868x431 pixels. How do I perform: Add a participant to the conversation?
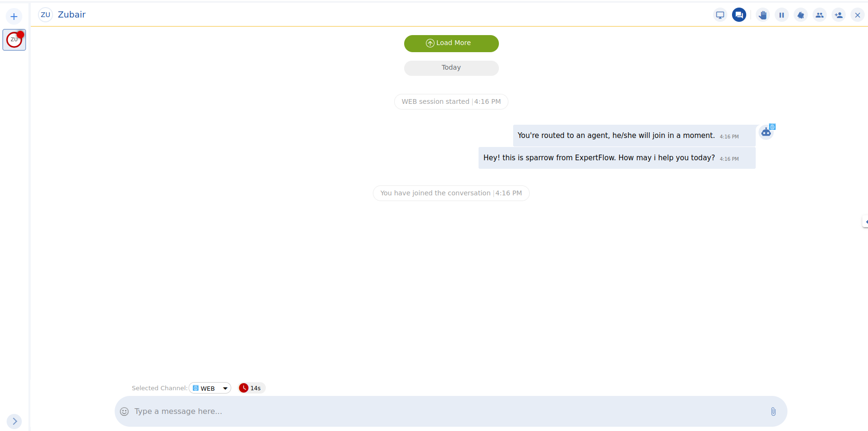click(x=839, y=15)
